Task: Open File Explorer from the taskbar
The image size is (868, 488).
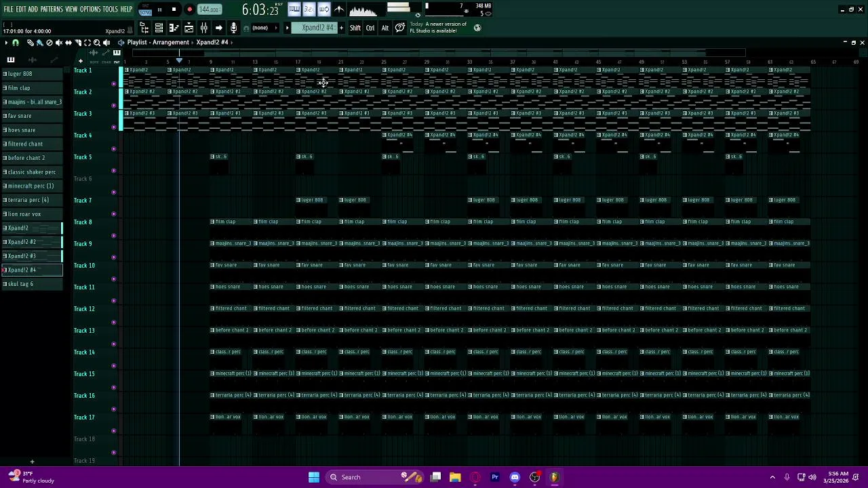Action: (x=455, y=477)
